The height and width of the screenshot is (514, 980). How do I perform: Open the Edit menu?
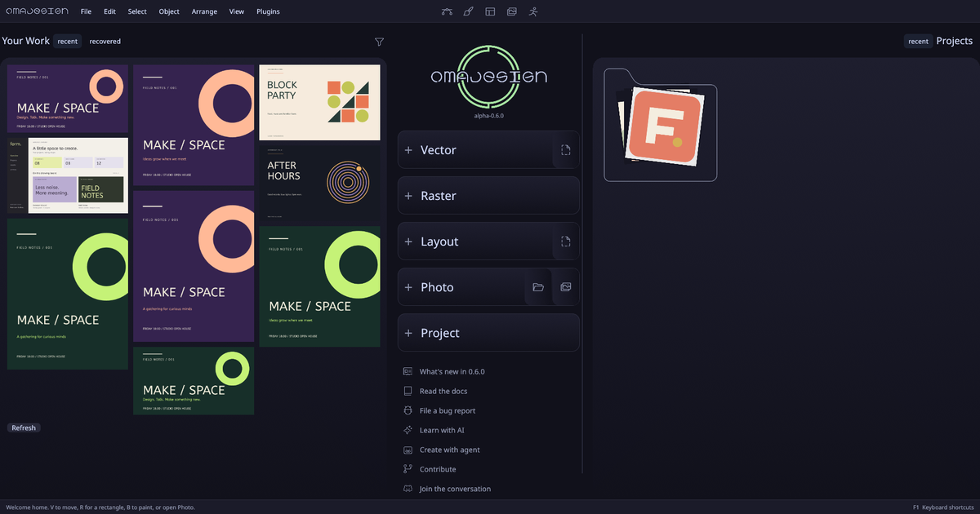(109, 11)
